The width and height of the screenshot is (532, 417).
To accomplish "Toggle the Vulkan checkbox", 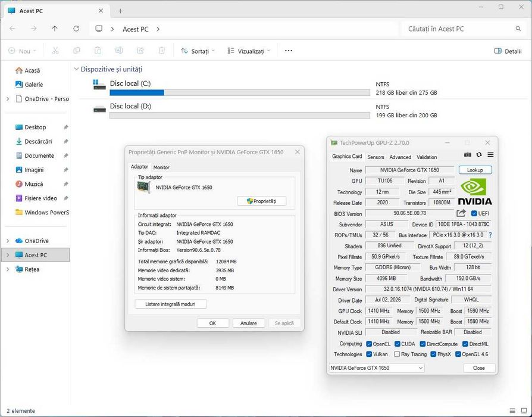I will (369, 354).
